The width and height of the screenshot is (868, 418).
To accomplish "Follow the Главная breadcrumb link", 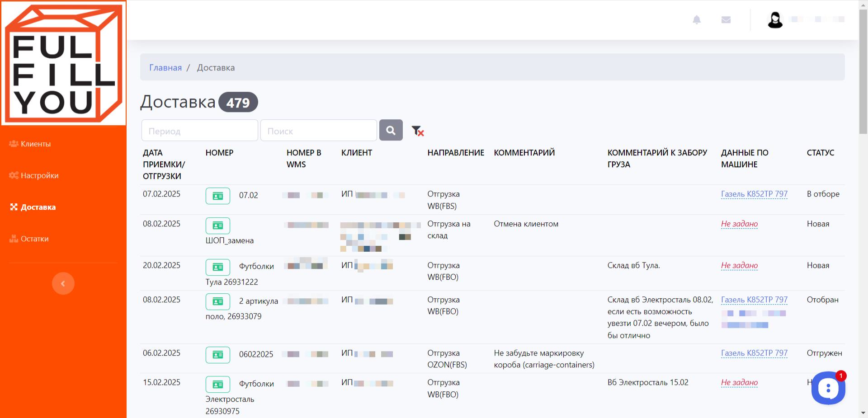I will click(165, 67).
